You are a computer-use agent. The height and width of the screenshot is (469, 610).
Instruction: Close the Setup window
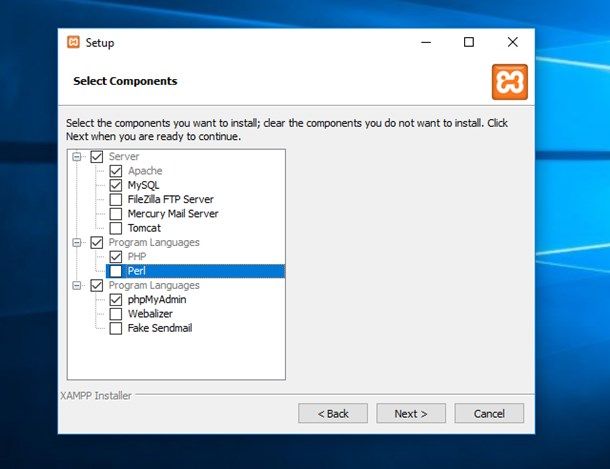(x=513, y=42)
